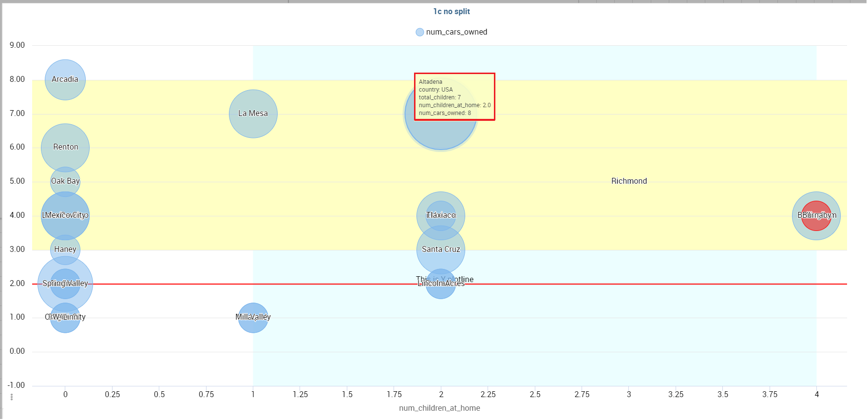Select the red Burnaby inner bubble
Screen dimensions: 868x420
coord(816,216)
